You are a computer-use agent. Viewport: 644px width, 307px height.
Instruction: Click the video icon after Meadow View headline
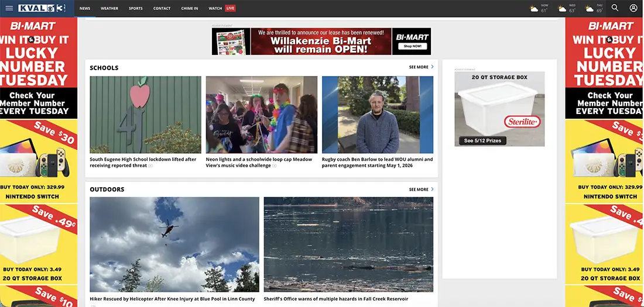(x=275, y=166)
